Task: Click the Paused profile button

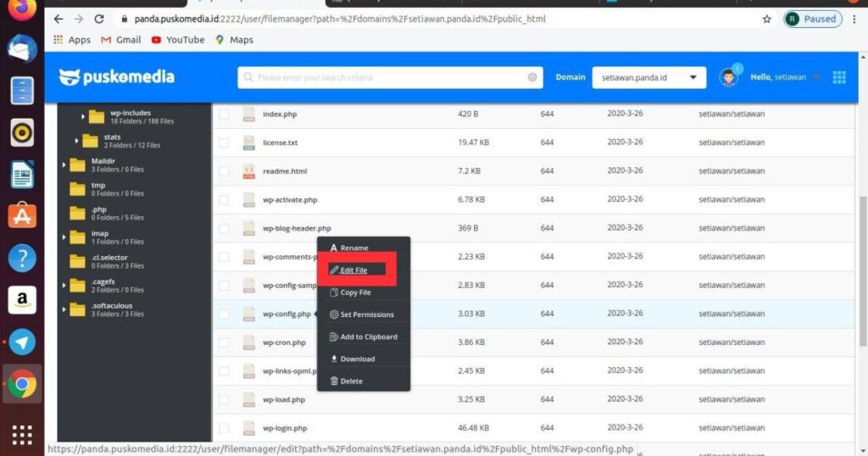Action: (813, 19)
